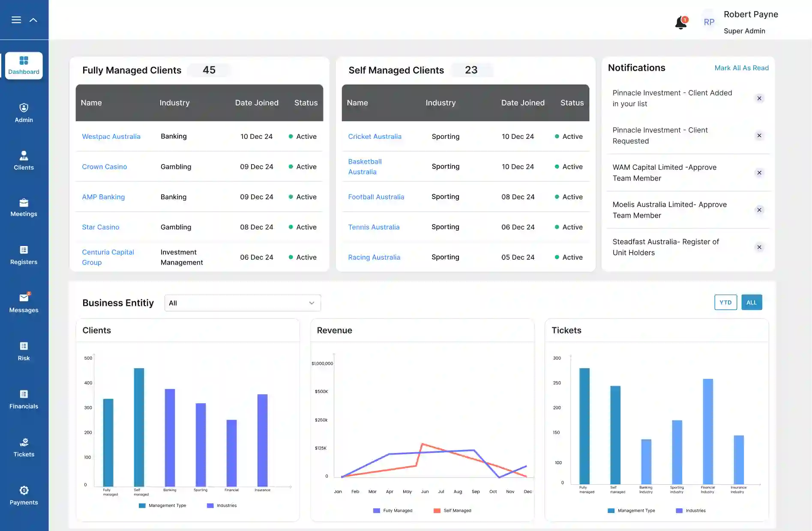Open Tickets from the sidebar
Viewport: 812px width, 531px height.
click(24, 447)
